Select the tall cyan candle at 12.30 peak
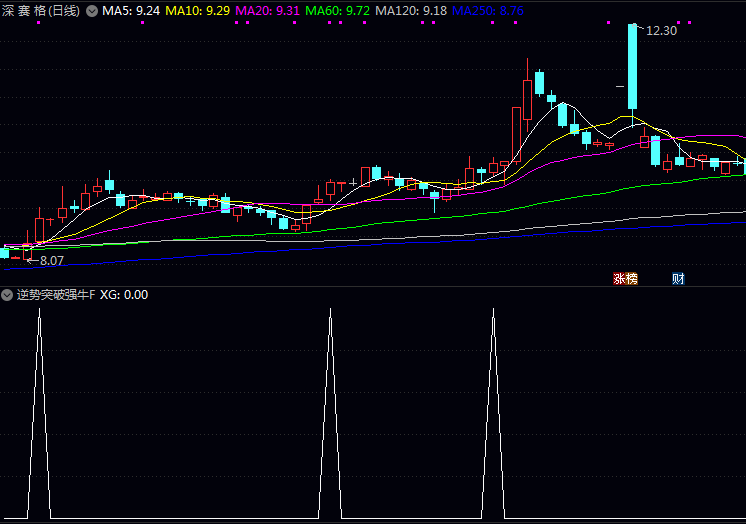 point(632,65)
